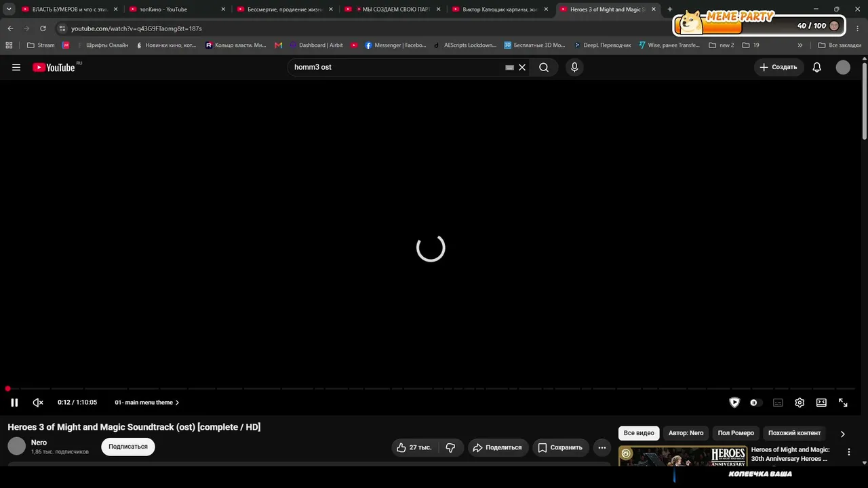Switch to the 'Виктор Катющик картины' tab

click(x=500, y=9)
